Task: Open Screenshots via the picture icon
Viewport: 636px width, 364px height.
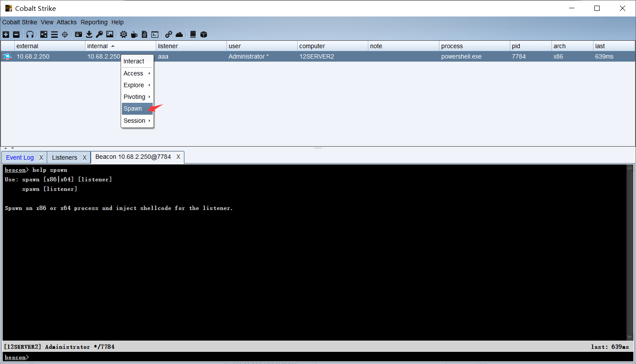Action: point(110,34)
